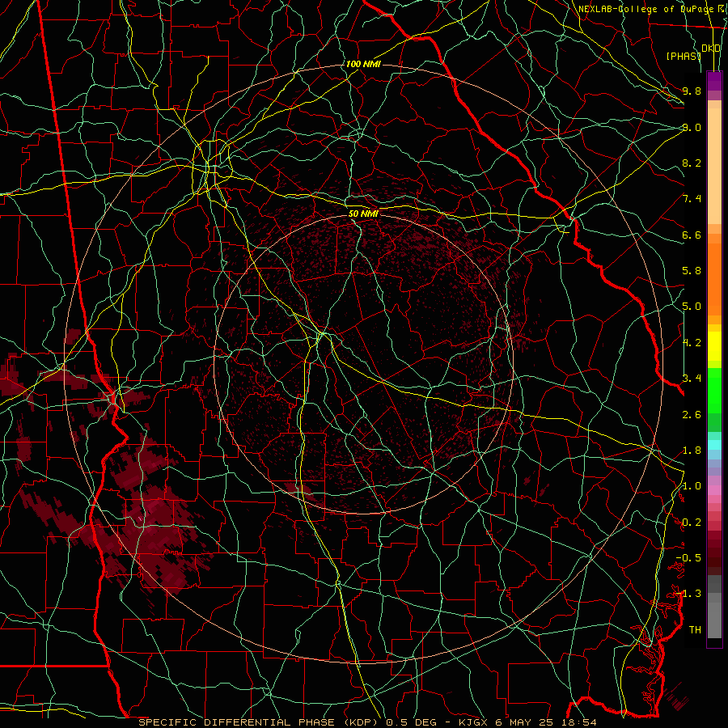Click the -0.5 legend scale value
Viewport: 728px width, 728px height.
688,558
